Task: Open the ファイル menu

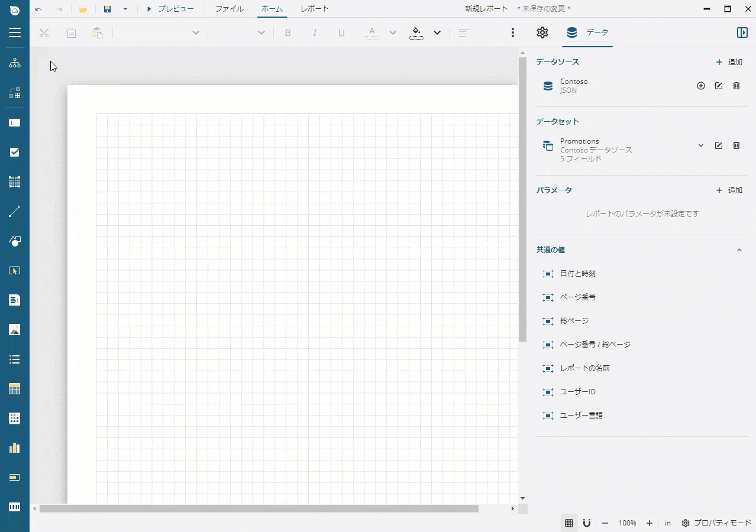Action: pos(229,9)
